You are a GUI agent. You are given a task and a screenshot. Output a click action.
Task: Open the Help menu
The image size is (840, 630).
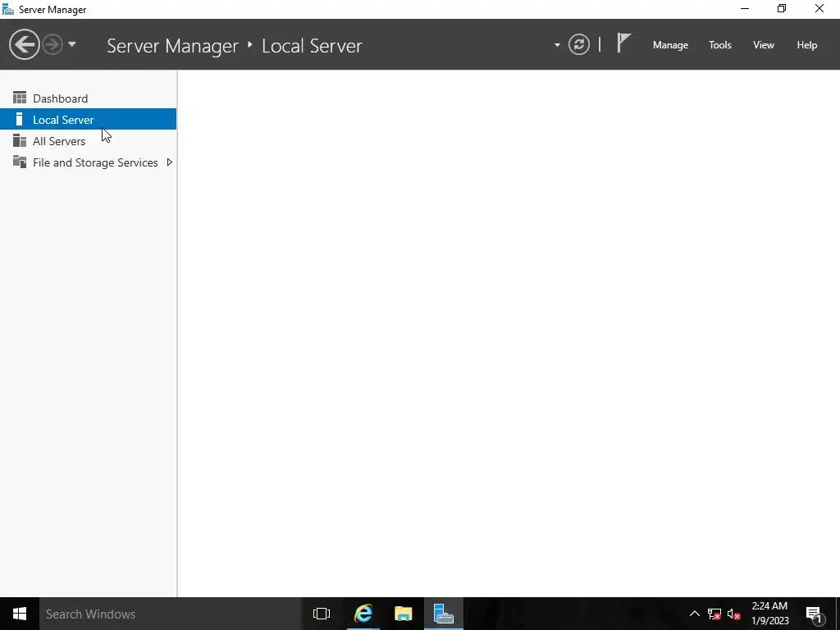(807, 45)
